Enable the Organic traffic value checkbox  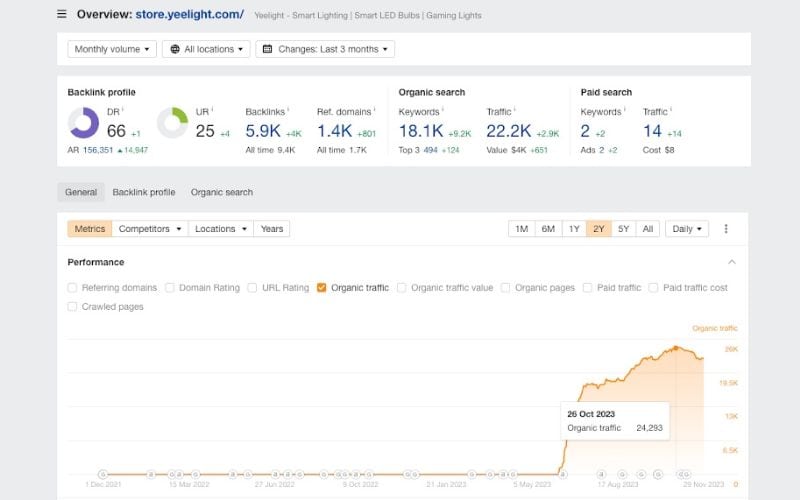(x=402, y=288)
